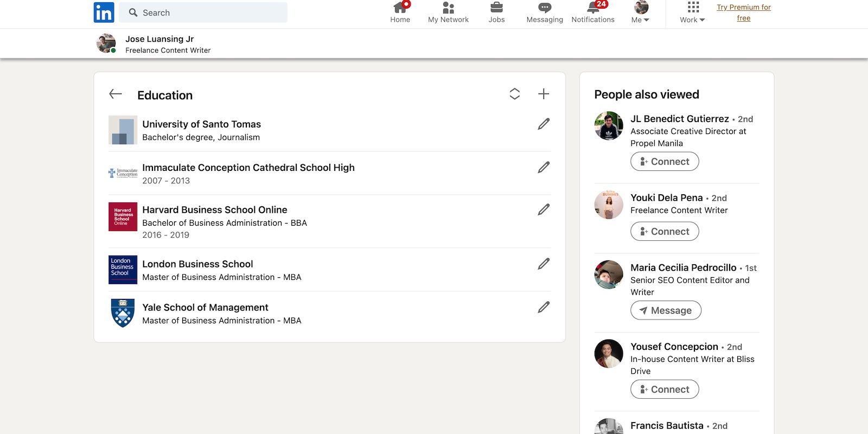Open Yousef Concepcion profile name
The image size is (868, 434).
[x=674, y=347]
